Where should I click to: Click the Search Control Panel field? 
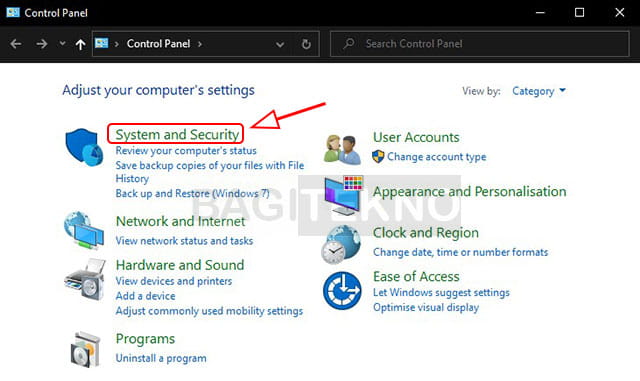coord(480,44)
